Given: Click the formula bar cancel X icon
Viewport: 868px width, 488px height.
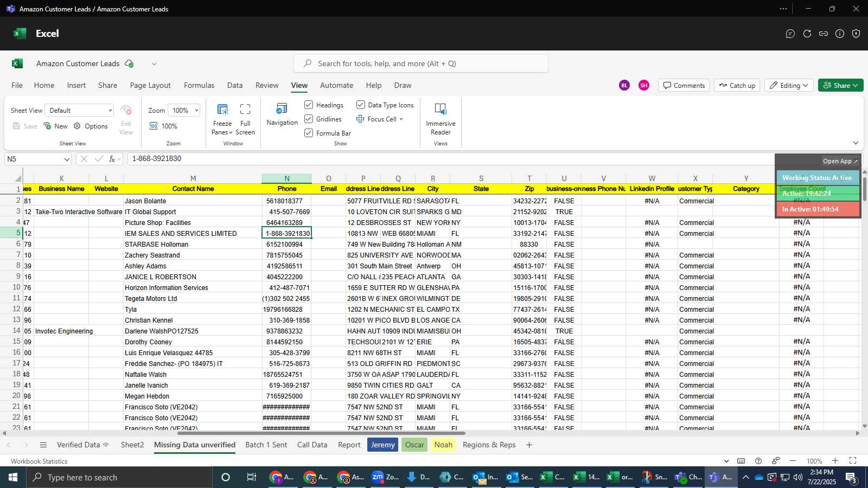Looking at the screenshot, I should click(84, 159).
